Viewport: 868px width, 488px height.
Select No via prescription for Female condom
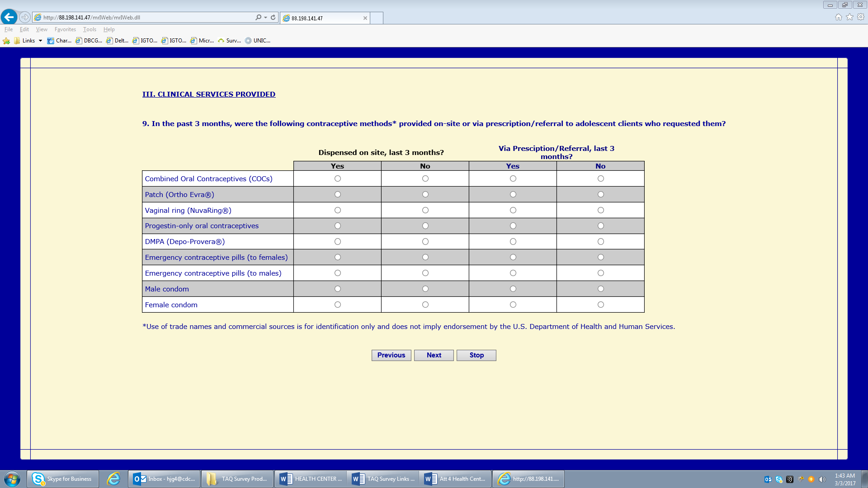point(601,305)
